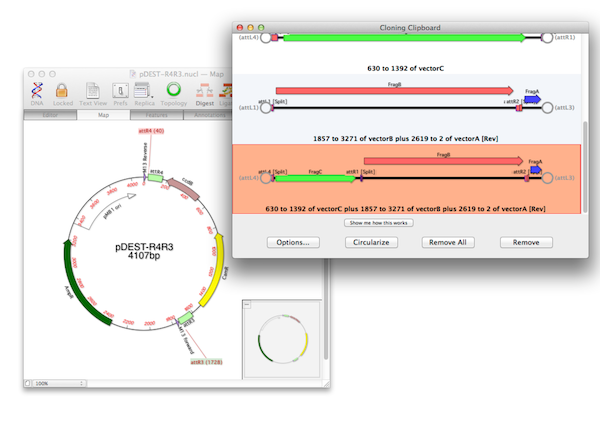The height and width of the screenshot is (438, 600).
Task: Click the Replica toolbar icon
Action: 142,91
